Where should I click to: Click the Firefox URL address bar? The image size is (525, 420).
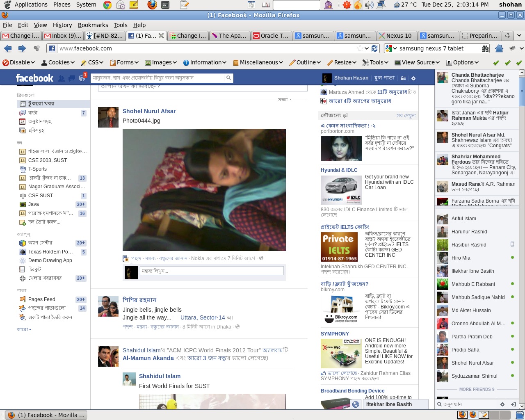(208, 48)
